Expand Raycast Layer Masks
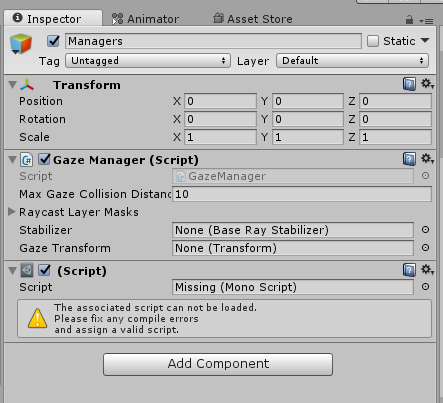 12,212
